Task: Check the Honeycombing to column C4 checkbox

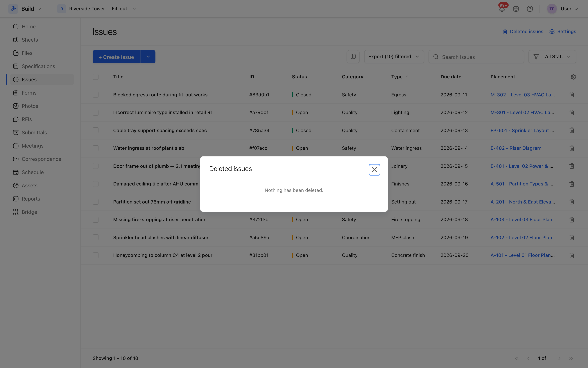Action: (x=96, y=255)
